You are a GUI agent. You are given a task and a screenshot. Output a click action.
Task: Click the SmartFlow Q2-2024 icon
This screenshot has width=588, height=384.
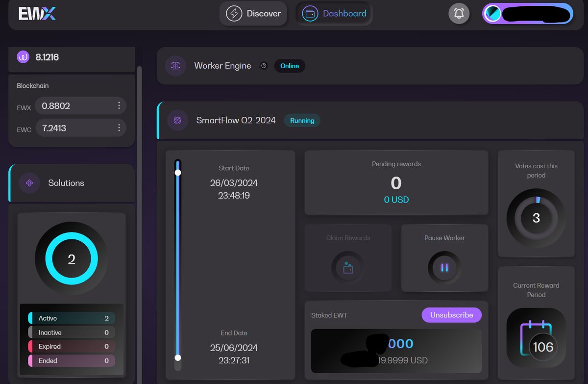click(x=177, y=120)
